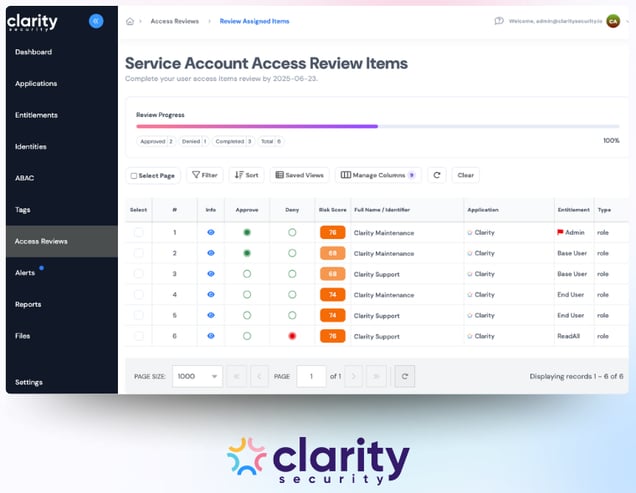Viewport: 636px width, 493px height.
Task: Select Deny radio for row 1
Action: click(292, 232)
